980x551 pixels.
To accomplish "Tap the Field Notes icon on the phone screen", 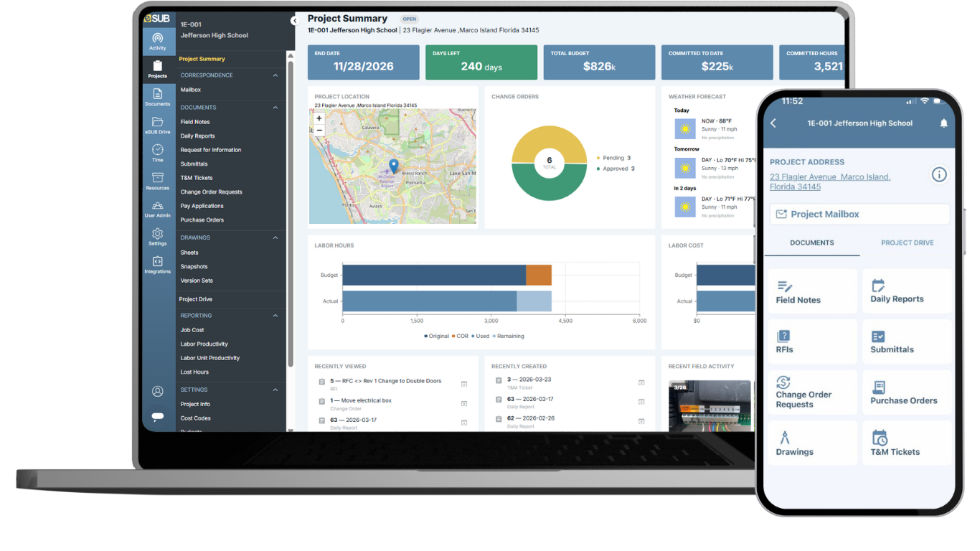I will pos(811,290).
